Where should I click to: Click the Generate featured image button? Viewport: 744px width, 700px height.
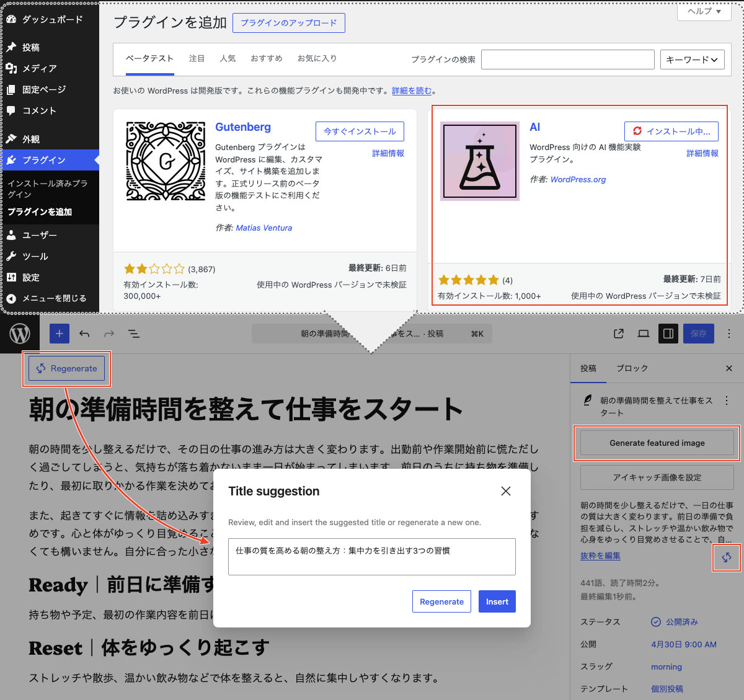click(657, 443)
